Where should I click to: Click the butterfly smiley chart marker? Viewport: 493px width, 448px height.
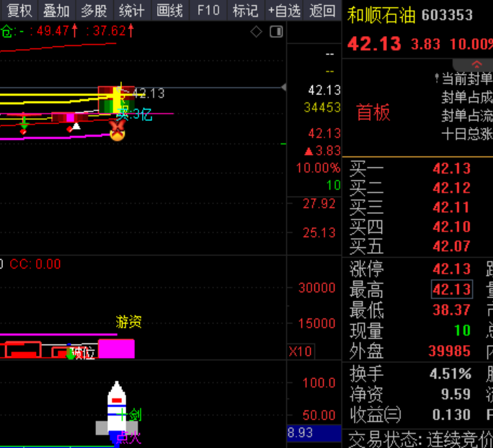click(x=117, y=130)
